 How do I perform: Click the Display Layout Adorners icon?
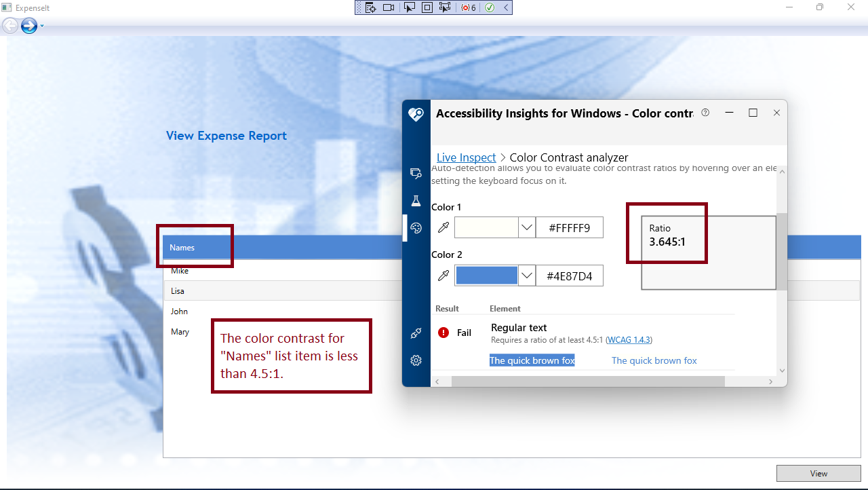[426, 7]
